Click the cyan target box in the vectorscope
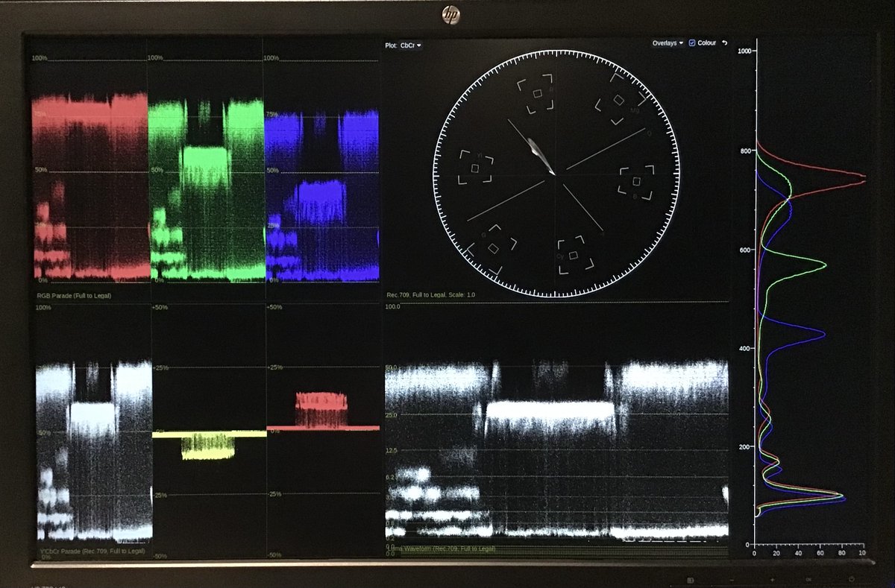This screenshot has width=895, height=588. [574, 255]
